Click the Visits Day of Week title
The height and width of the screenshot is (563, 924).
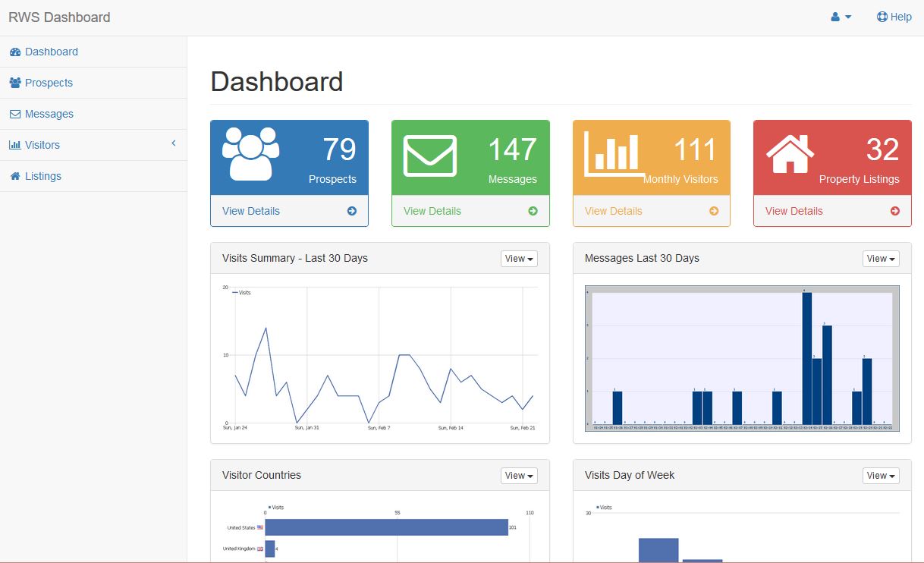[x=630, y=475]
